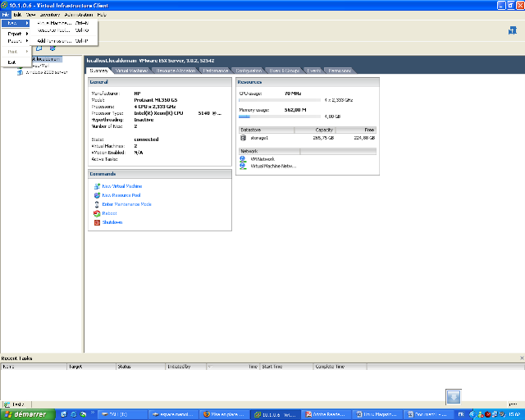
Task: Click the Shutdown command icon
Action: point(97,222)
